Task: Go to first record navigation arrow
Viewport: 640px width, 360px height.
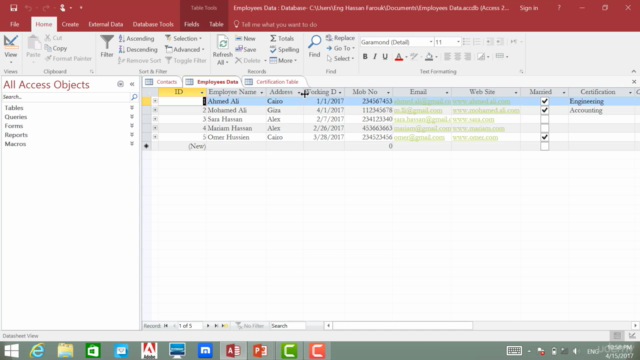Action: pyautogui.click(x=166, y=326)
